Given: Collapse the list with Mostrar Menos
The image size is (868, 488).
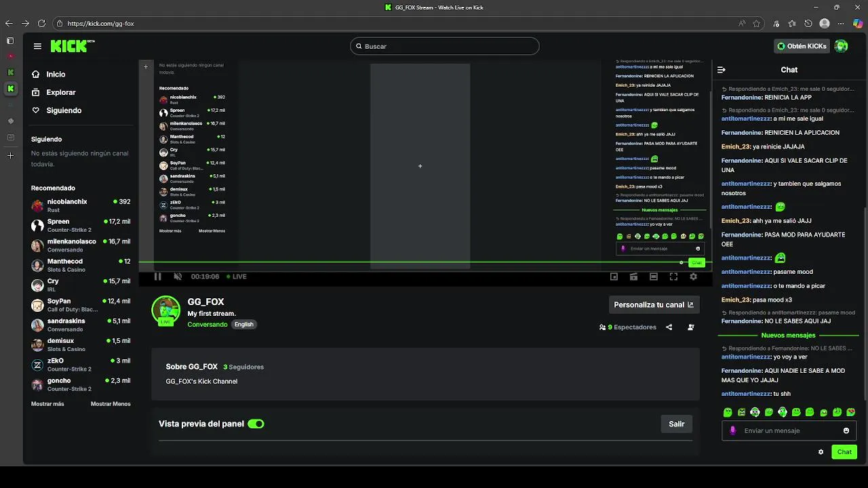Looking at the screenshot, I should [x=111, y=404].
